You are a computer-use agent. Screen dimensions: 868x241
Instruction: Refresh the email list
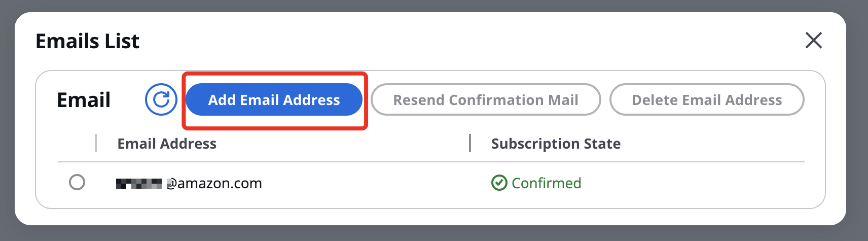[x=161, y=99]
